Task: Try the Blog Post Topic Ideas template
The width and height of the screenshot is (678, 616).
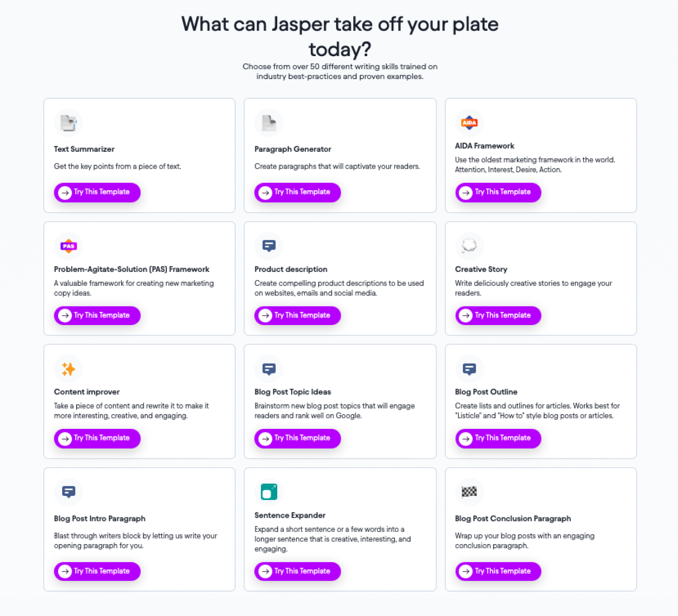Action: [298, 438]
